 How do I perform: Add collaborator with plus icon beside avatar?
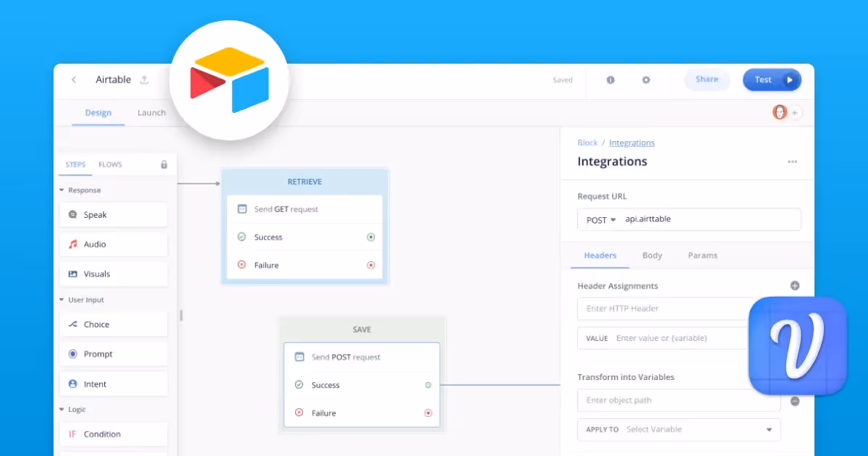(x=795, y=113)
